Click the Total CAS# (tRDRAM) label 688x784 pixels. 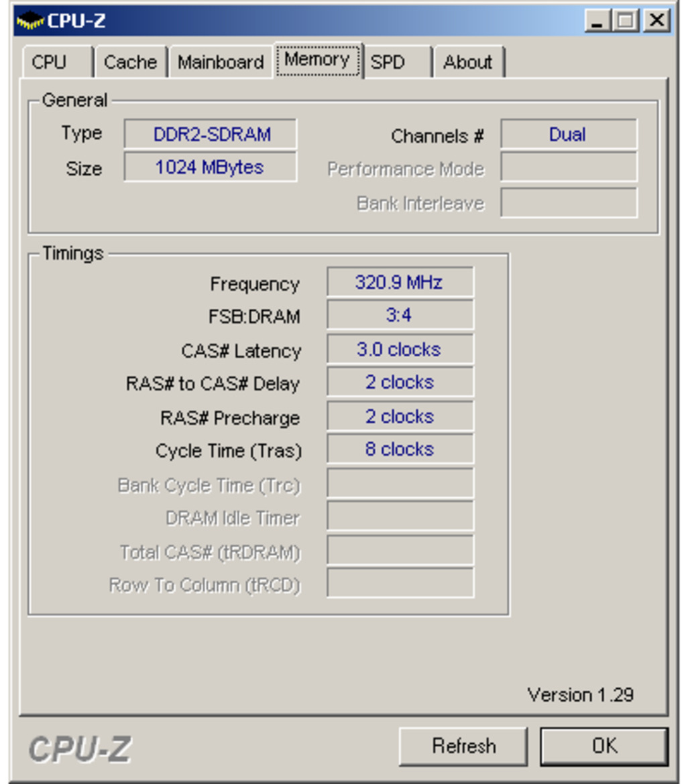pyautogui.click(x=210, y=553)
